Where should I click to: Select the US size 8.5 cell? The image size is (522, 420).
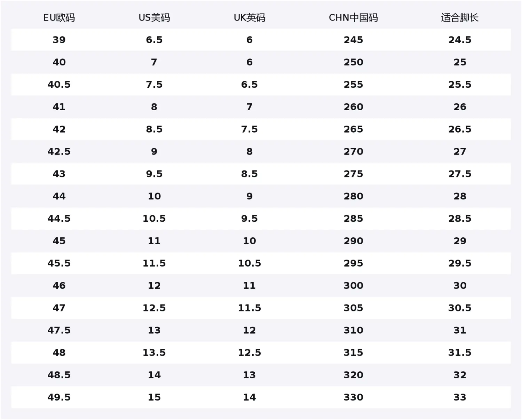pyautogui.click(x=154, y=129)
